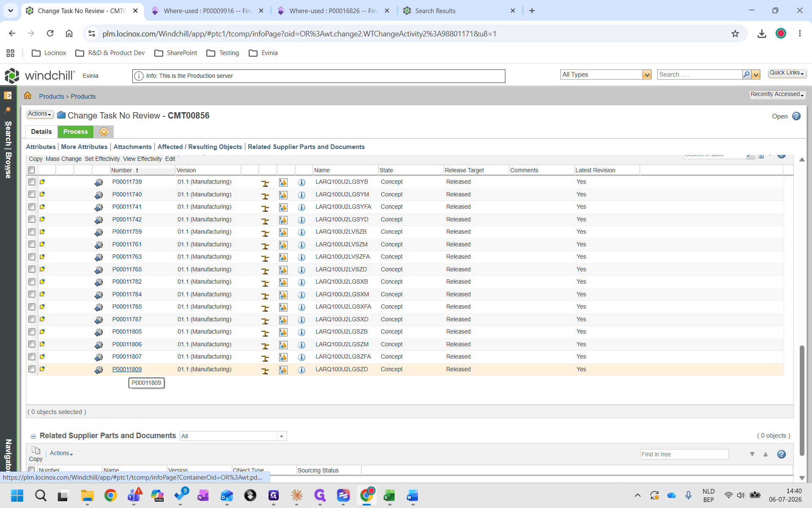Expand the Recently Accessed menu

[x=777, y=94]
